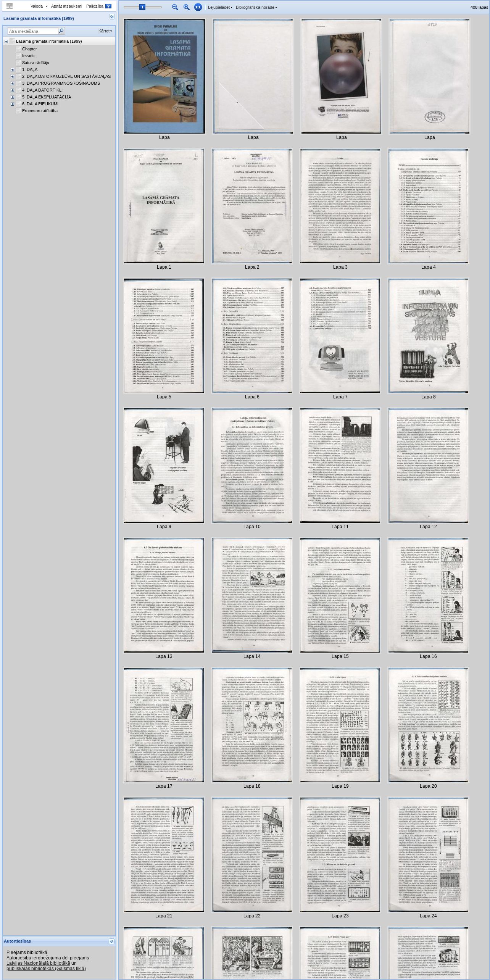Click the Autortiesības panel header text
Viewport: 490px width, 980px height.
click(17, 941)
